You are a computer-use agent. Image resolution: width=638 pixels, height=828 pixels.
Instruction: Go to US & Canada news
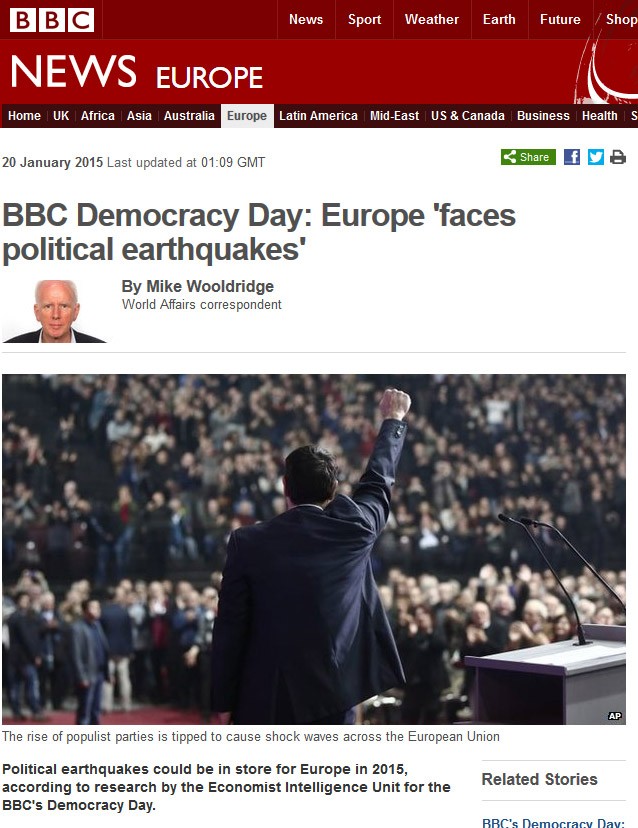[468, 116]
